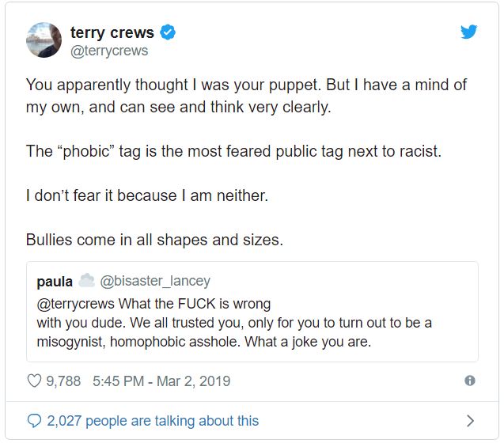Screen dimensions: 504x447
Task: Click the speech bubble reply icon
Action: 34,421
